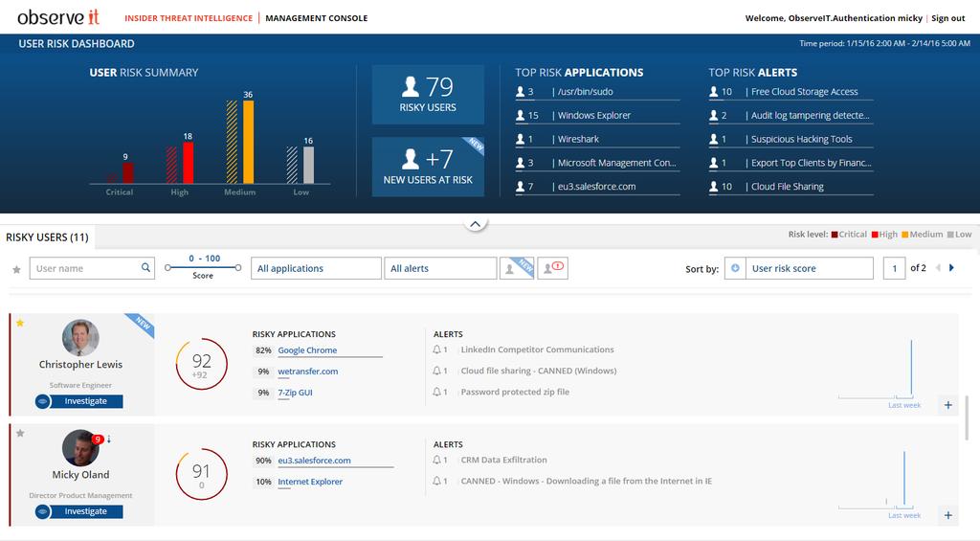
Task: Click bell icon beside Downloading a file alert
Action: (x=436, y=481)
